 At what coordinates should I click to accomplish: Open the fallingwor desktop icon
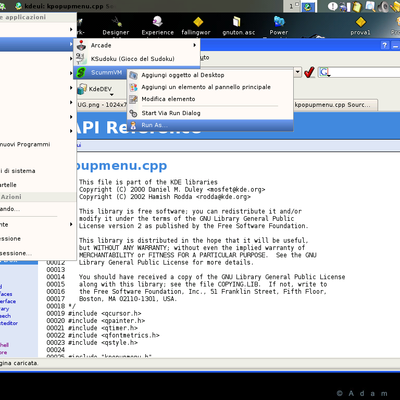point(196,26)
